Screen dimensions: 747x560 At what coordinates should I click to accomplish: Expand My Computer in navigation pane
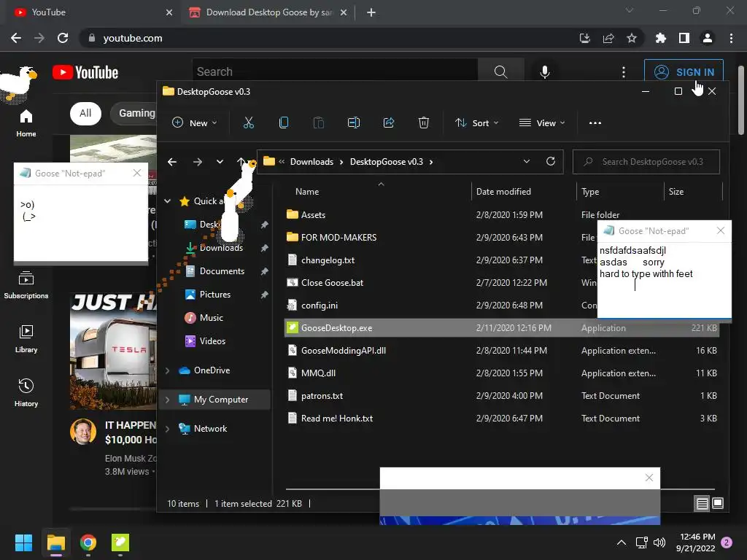(x=167, y=400)
